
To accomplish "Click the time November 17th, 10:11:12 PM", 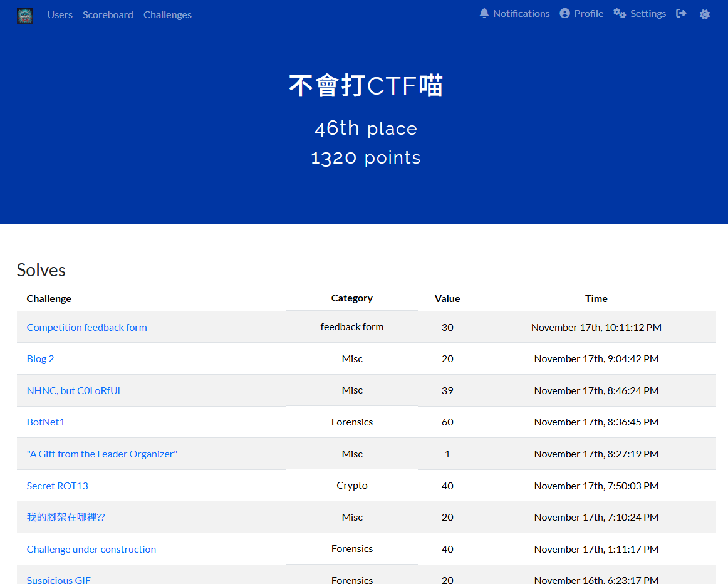I will click(596, 327).
